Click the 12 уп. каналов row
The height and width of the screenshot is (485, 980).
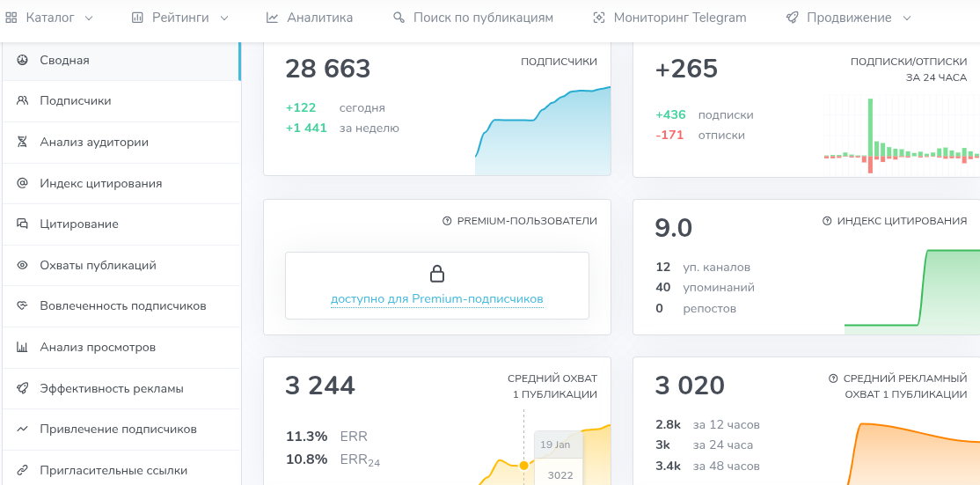point(703,268)
